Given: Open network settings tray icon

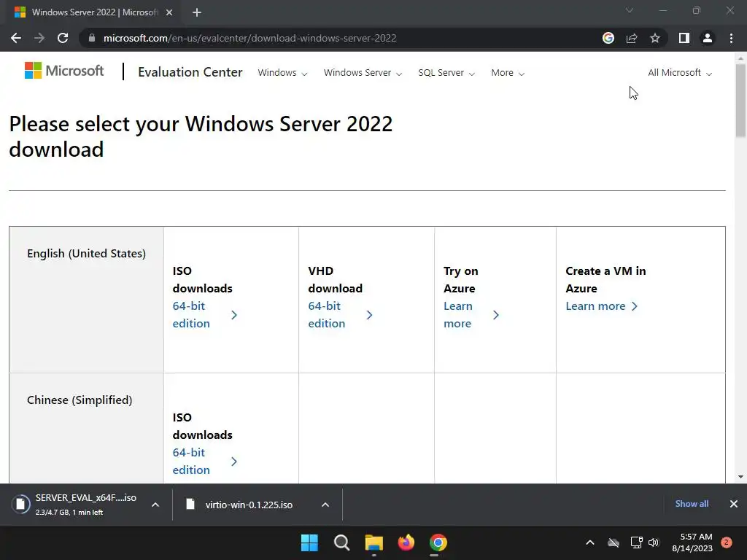Looking at the screenshot, I should coord(636,542).
